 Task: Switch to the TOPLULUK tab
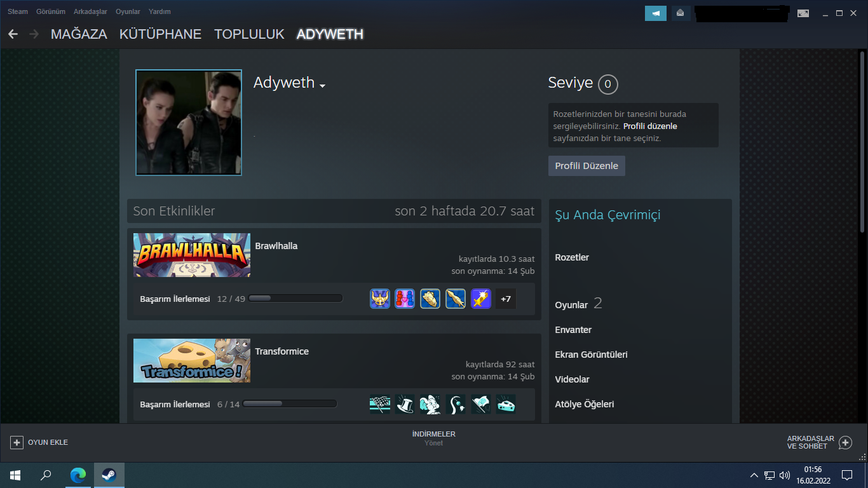point(249,34)
